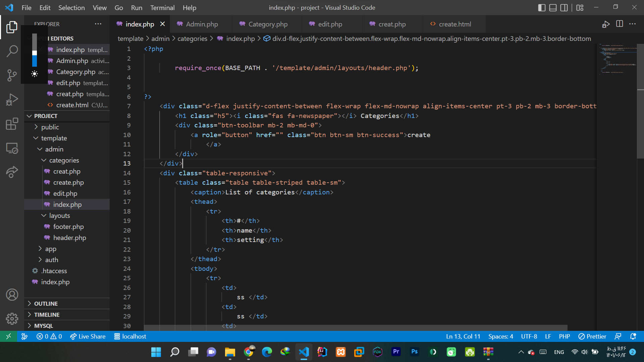The image size is (644, 362).
Task: Open the Terminal menu
Action: [x=162, y=8]
